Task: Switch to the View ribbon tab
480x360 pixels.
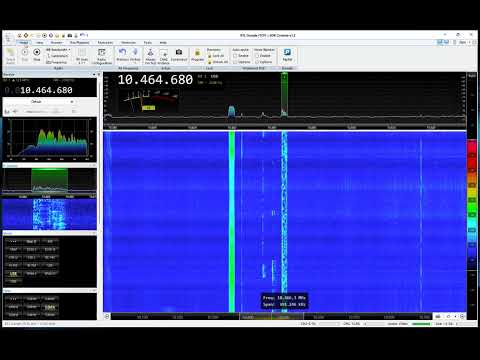Action: tap(39, 43)
